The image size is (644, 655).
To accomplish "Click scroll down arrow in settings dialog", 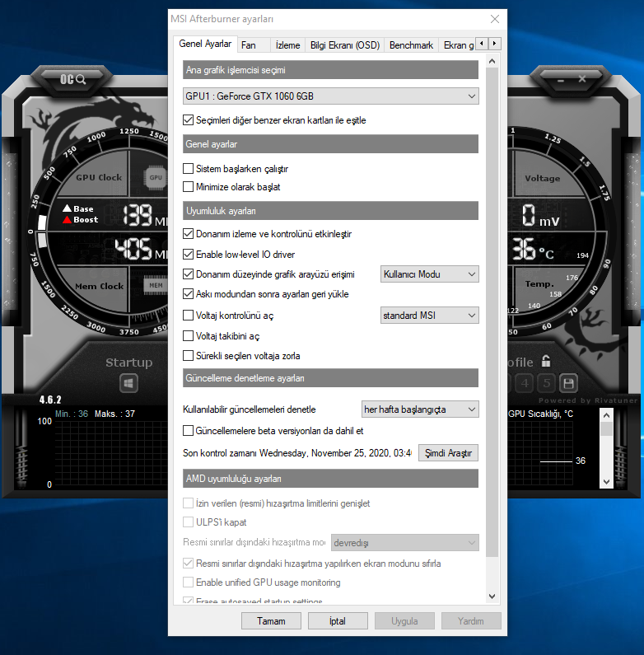I will 492,597.
